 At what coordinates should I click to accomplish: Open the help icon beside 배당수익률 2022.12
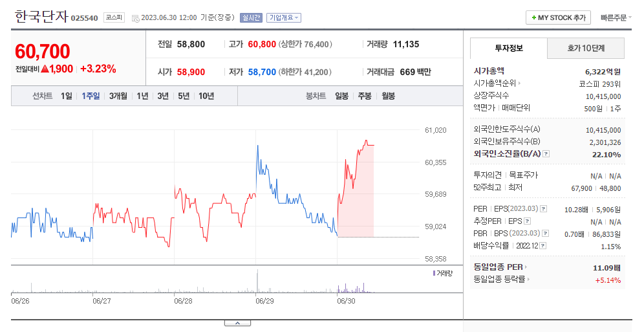[x=543, y=246]
